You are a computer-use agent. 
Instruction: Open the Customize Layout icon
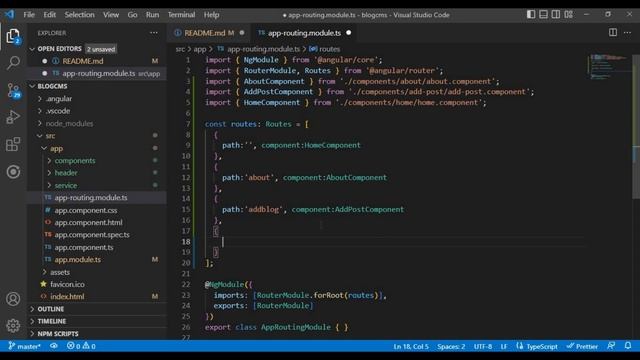(x=569, y=14)
